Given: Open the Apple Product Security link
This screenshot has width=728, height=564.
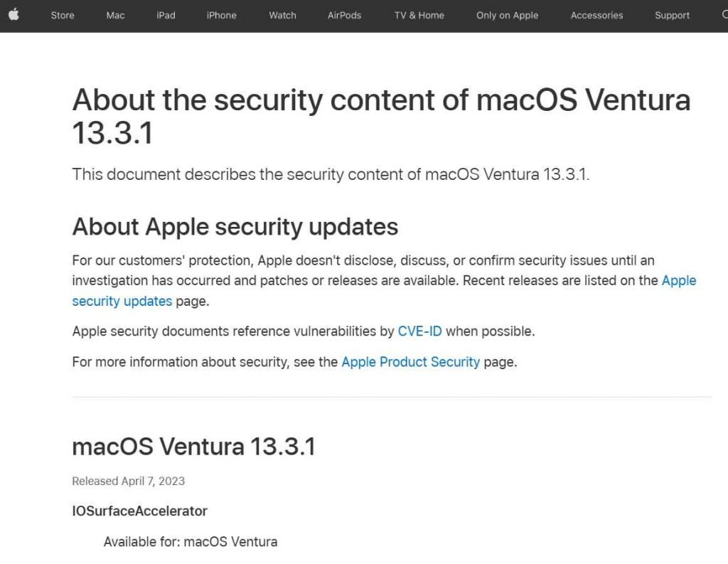Looking at the screenshot, I should click(410, 362).
